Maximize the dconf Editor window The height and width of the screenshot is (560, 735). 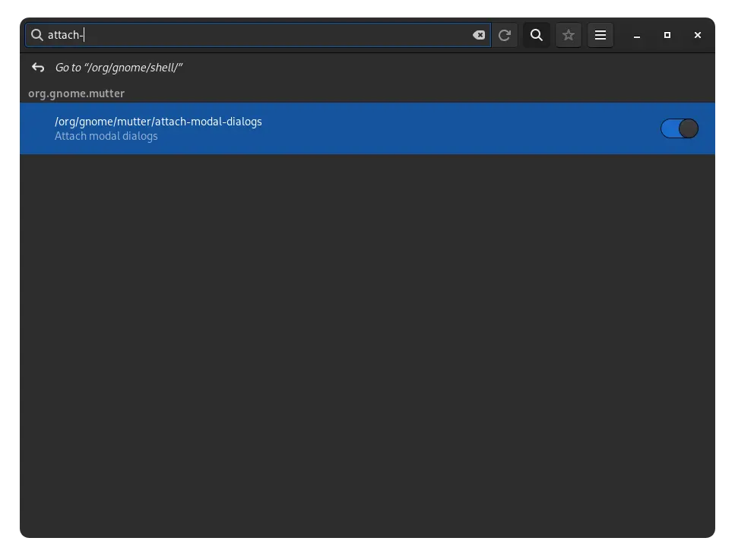tap(667, 35)
